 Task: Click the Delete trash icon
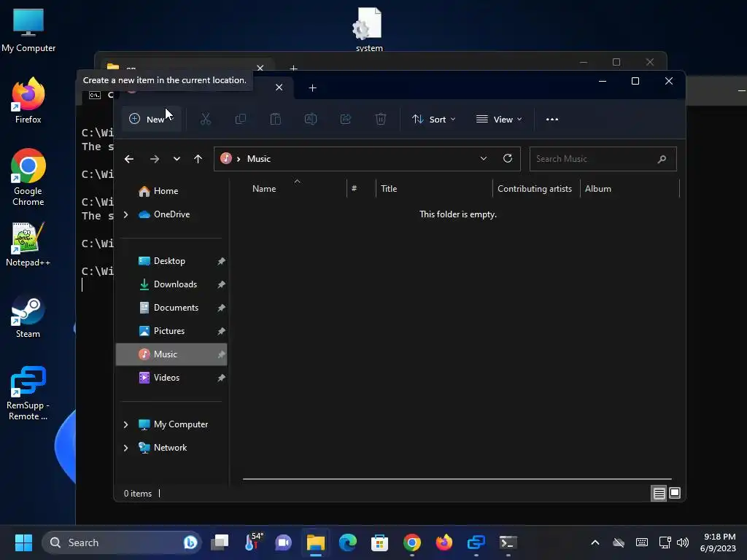[381, 119]
